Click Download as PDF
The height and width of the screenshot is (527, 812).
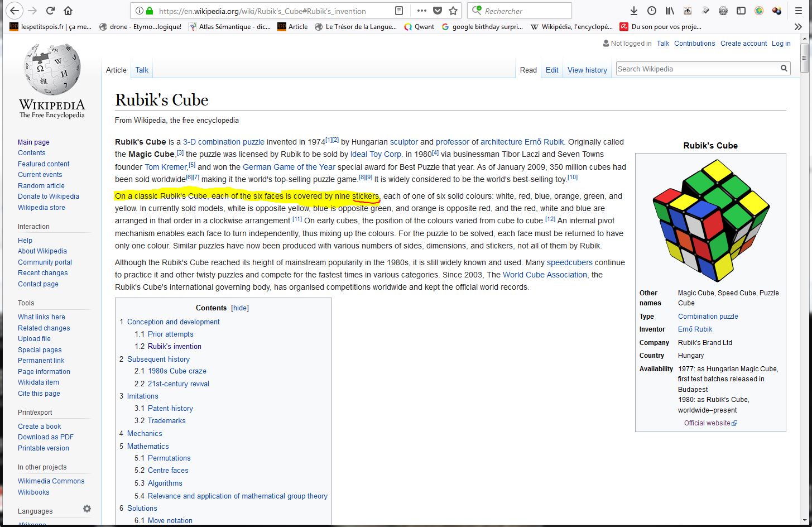[45, 437]
